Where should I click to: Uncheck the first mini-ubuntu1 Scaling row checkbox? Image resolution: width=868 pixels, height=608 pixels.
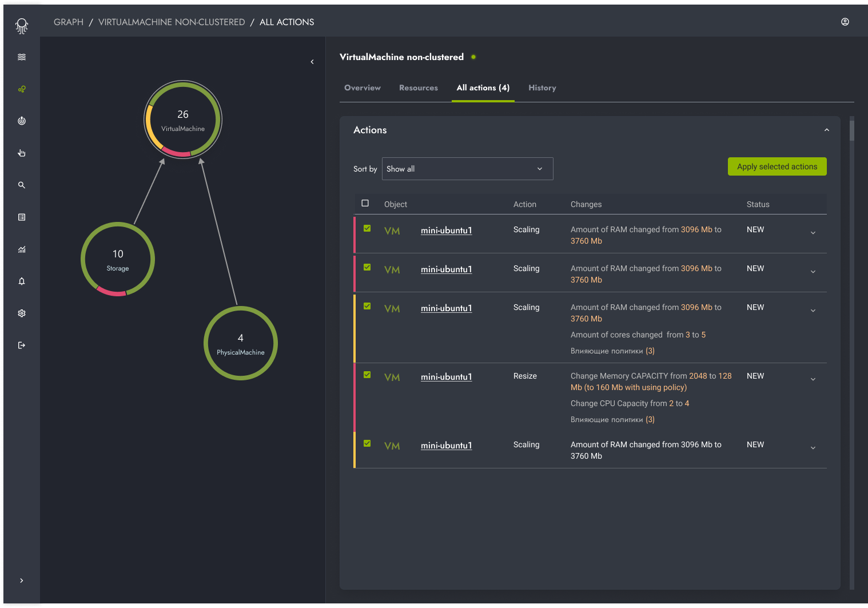point(367,228)
